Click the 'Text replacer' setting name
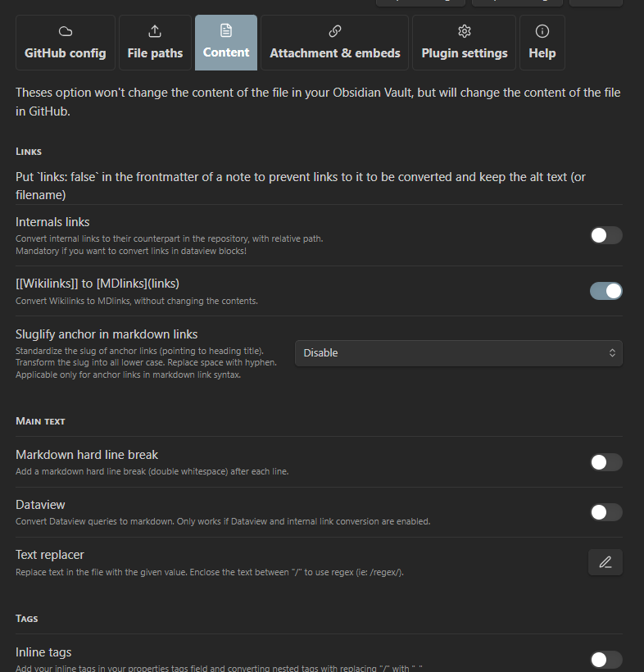The image size is (644, 672). click(x=50, y=555)
